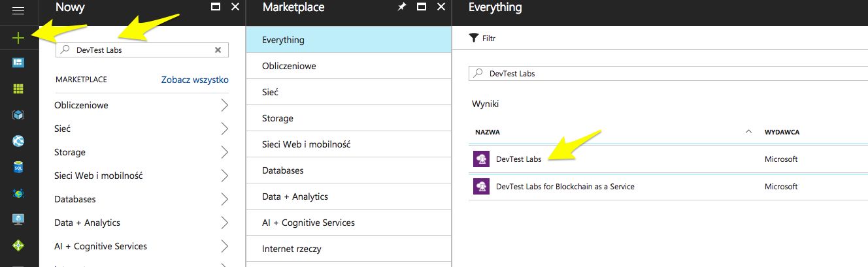Select Internet rzeczy in Marketplace
This screenshot has height=267, width=868.
tap(292, 249)
